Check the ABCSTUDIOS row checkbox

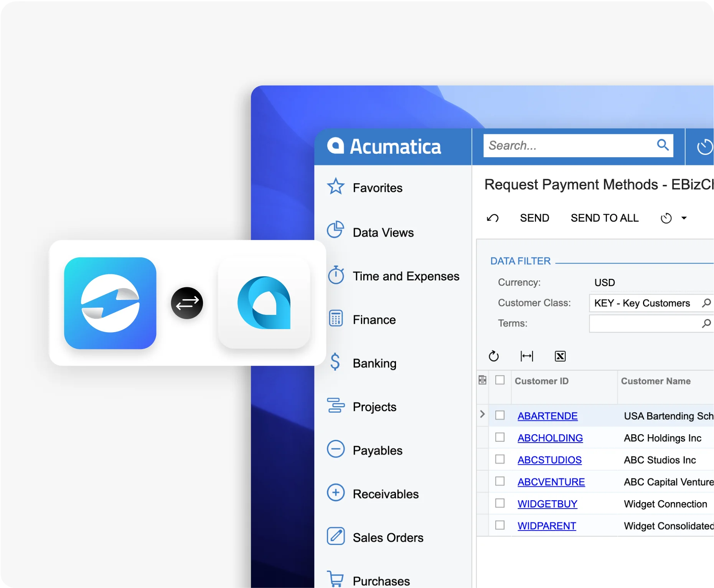[500, 459]
